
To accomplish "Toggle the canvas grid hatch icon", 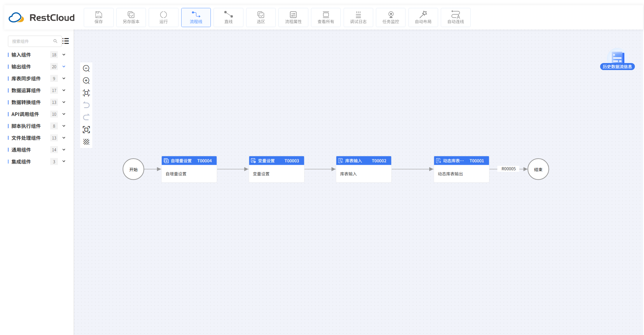I will tap(86, 142).
